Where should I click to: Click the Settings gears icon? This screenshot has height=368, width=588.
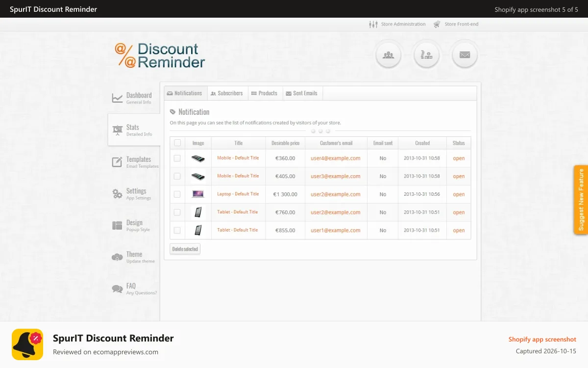coord(117,194)
